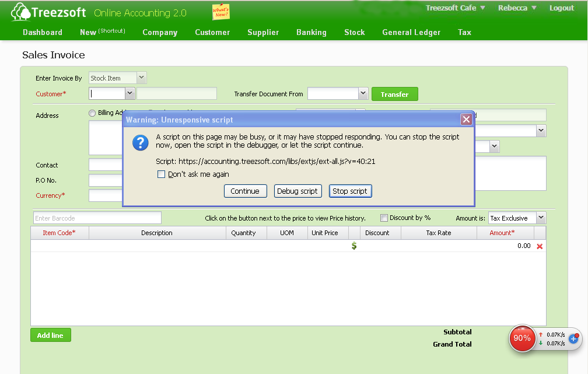
Task: Click the Description column header
Action: point(157,233)
